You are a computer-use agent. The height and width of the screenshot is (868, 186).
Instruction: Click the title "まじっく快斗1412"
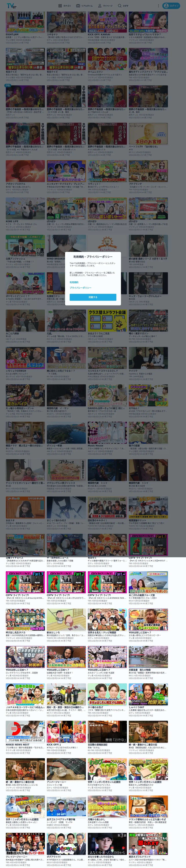[56, 521]
